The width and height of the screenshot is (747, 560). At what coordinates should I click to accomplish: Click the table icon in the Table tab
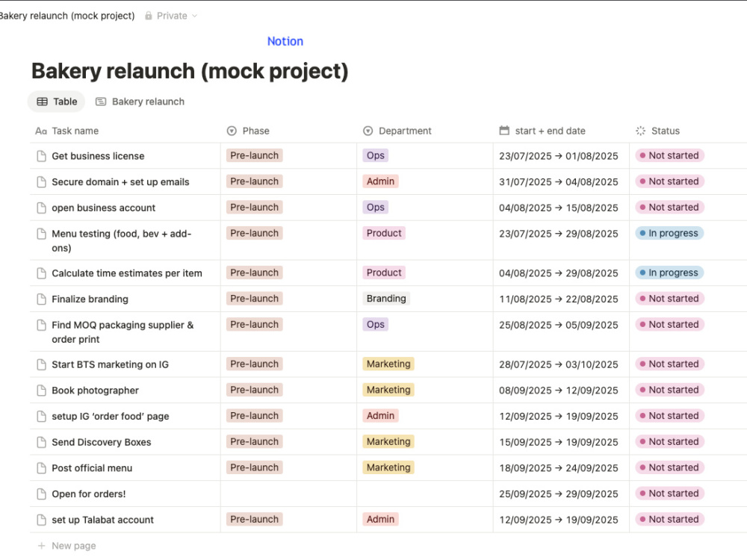coord(43,102)
